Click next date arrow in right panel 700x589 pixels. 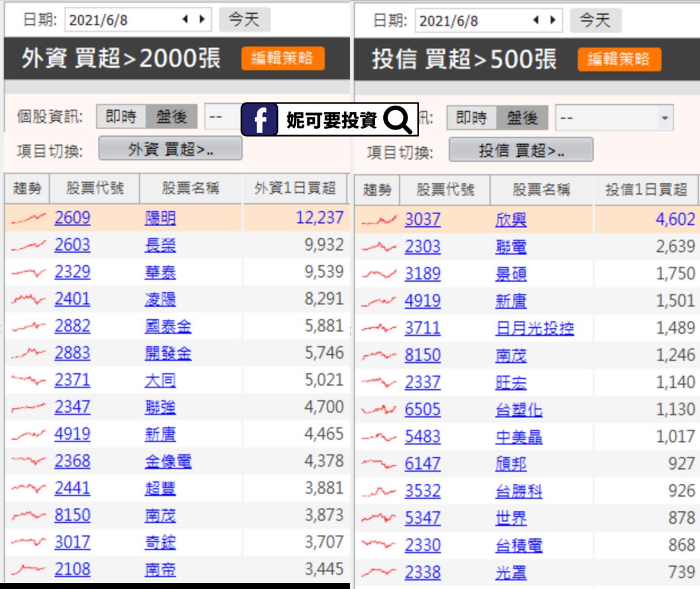click(x=552, y=21)
